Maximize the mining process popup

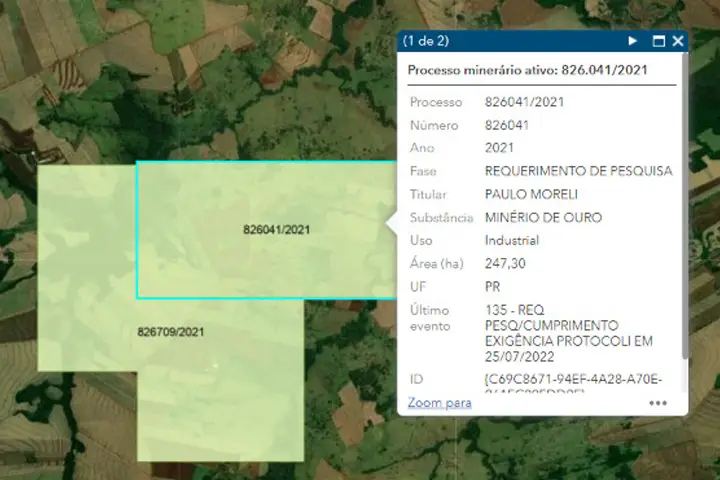658,41
